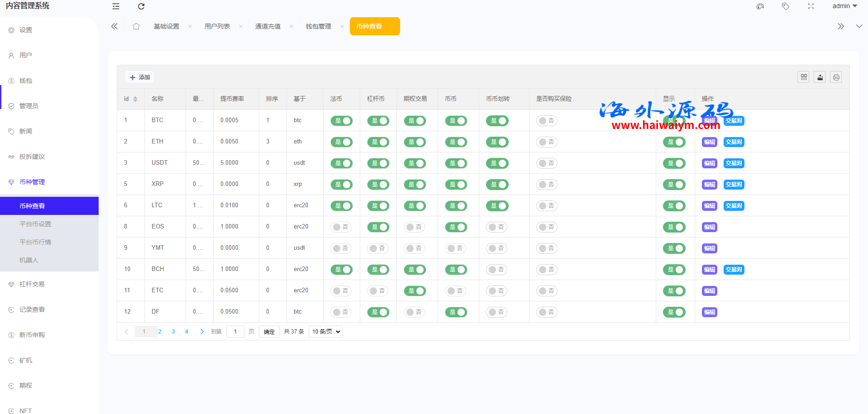This screenshot has height=414, width=868.
Task: Click the 添加 button
Action: coord(140,77)
